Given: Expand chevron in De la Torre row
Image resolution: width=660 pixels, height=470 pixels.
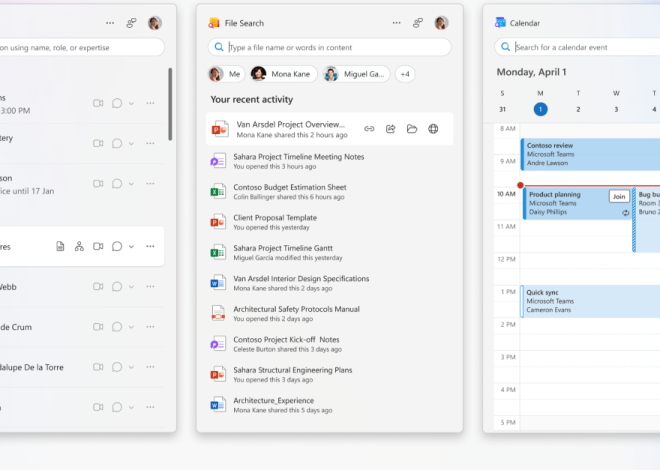Looking at the screenshot, I should coord(131,367).
